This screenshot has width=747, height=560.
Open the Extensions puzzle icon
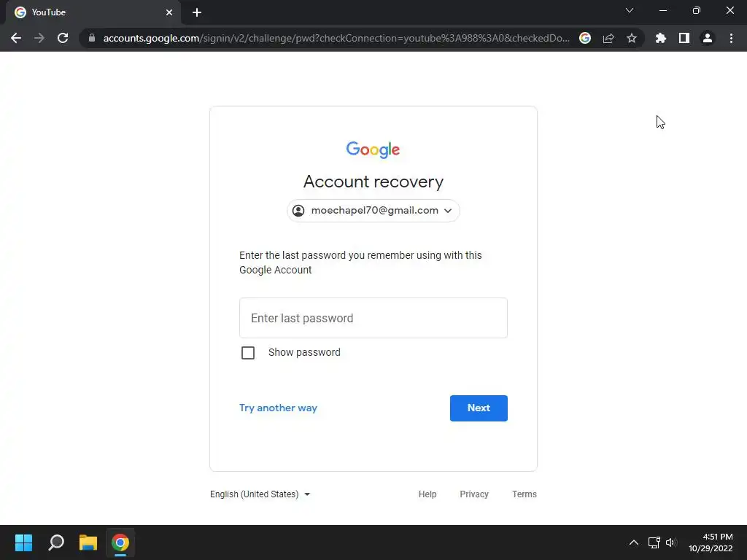click(661, 38)
